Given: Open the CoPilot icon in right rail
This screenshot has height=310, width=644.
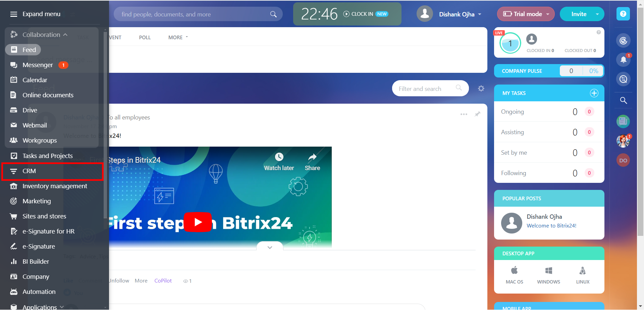Looking at the screenshot, I should 623,41.
